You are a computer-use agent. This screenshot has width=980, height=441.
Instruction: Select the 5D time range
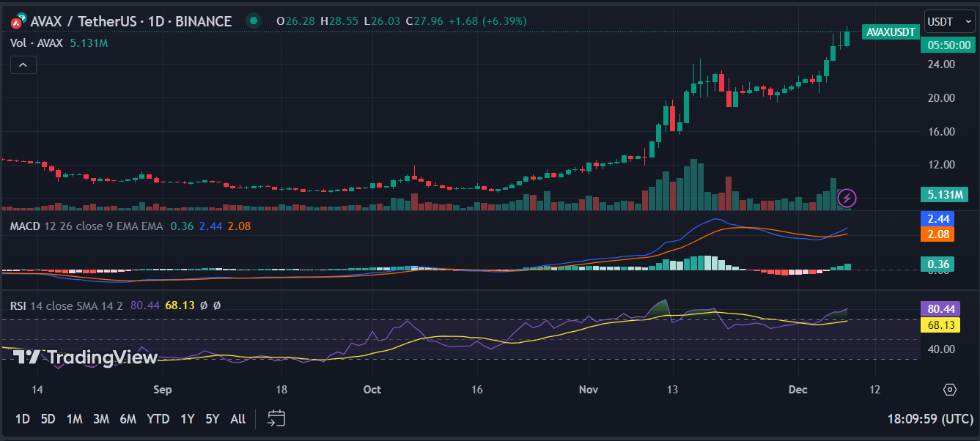[48, 419]
